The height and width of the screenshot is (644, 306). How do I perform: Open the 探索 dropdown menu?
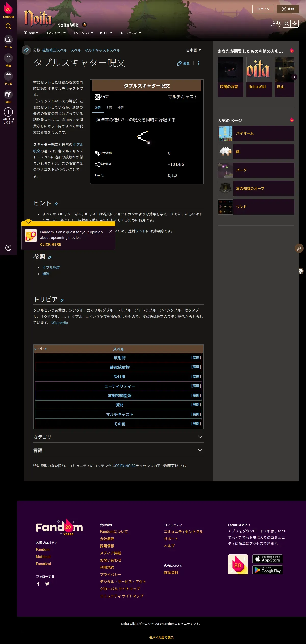point(31,33)
